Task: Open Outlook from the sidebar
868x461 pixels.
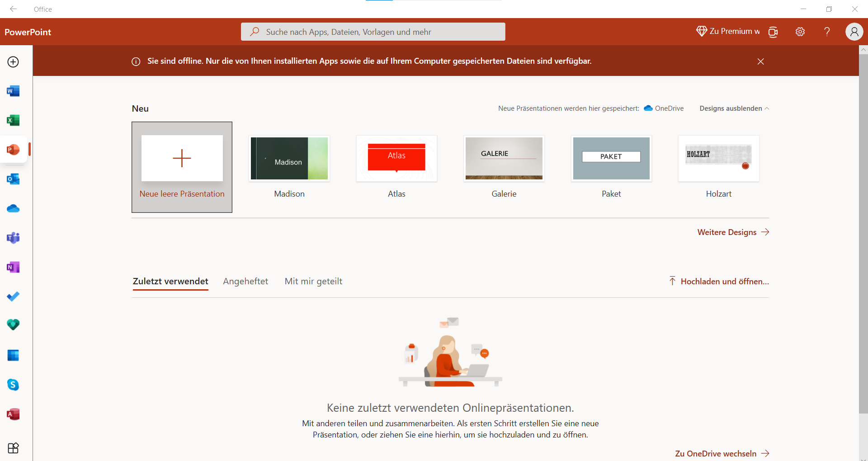Action: pos(13,179)
